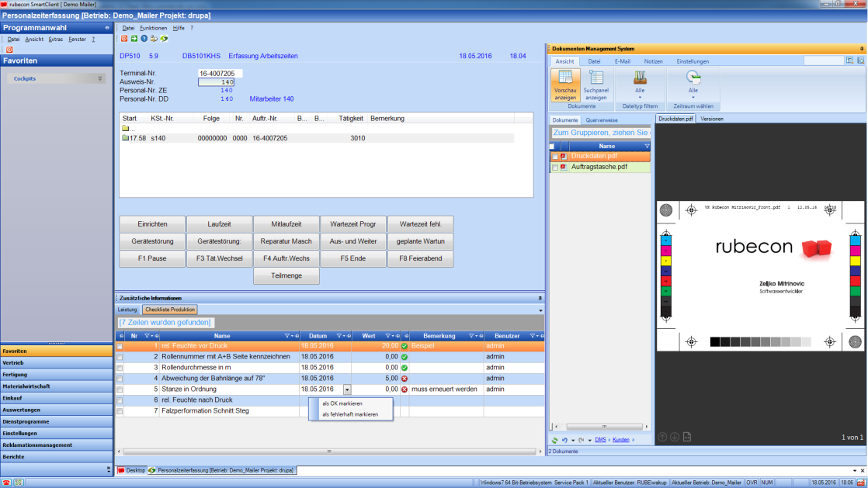The width and height of the screenshot is (868, 488).
Task: Open Dateityp filtern Alle dropdown
Action: (x=640, y=85)
